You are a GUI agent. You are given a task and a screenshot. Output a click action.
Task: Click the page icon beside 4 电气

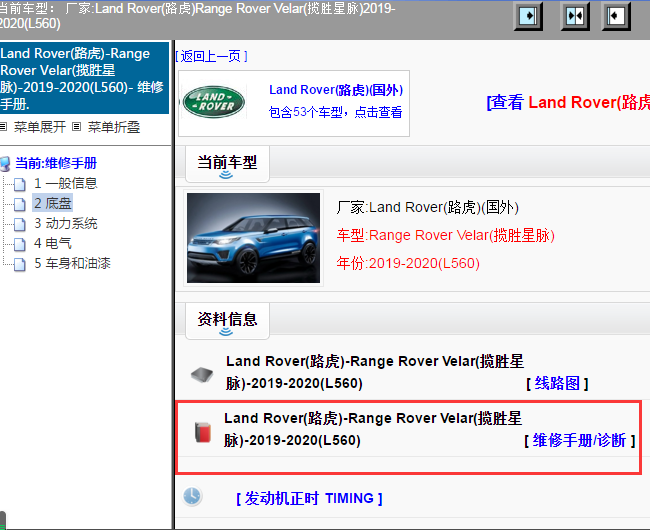point(19,244)
